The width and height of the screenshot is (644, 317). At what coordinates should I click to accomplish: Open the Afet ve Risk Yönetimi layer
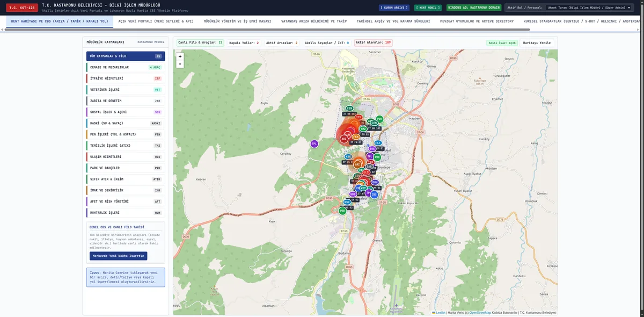[x=126, y=201]
